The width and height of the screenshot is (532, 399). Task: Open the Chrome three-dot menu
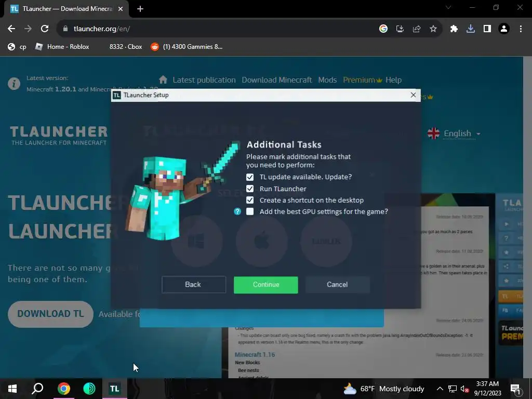[x=521, y=29]
